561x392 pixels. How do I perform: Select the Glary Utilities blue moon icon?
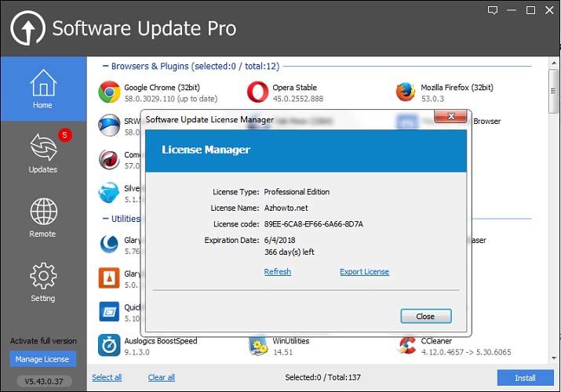[109, 244]
